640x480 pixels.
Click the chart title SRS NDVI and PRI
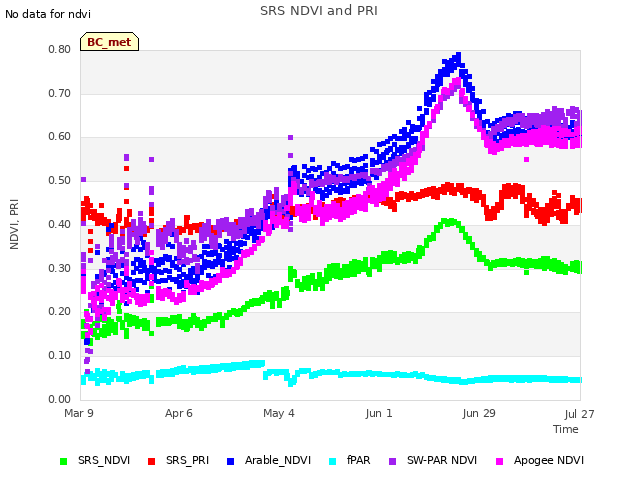pos(319,10)
